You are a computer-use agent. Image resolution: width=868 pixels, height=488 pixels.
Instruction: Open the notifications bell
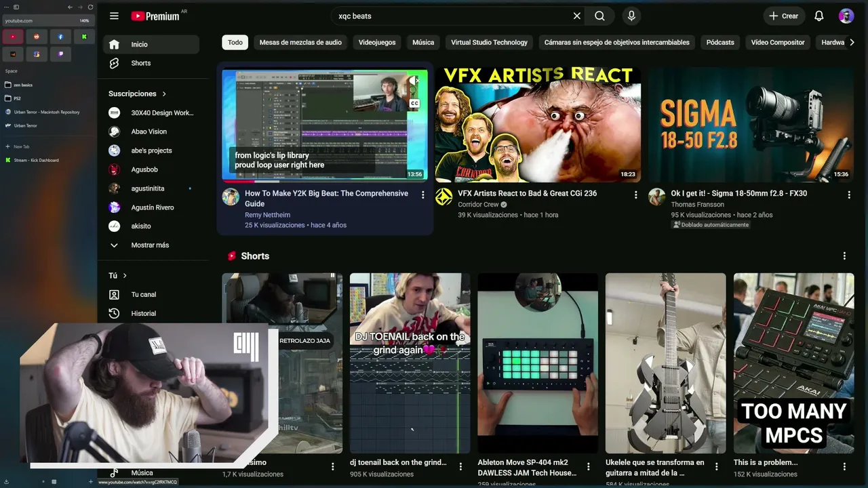tap(819, 16)
